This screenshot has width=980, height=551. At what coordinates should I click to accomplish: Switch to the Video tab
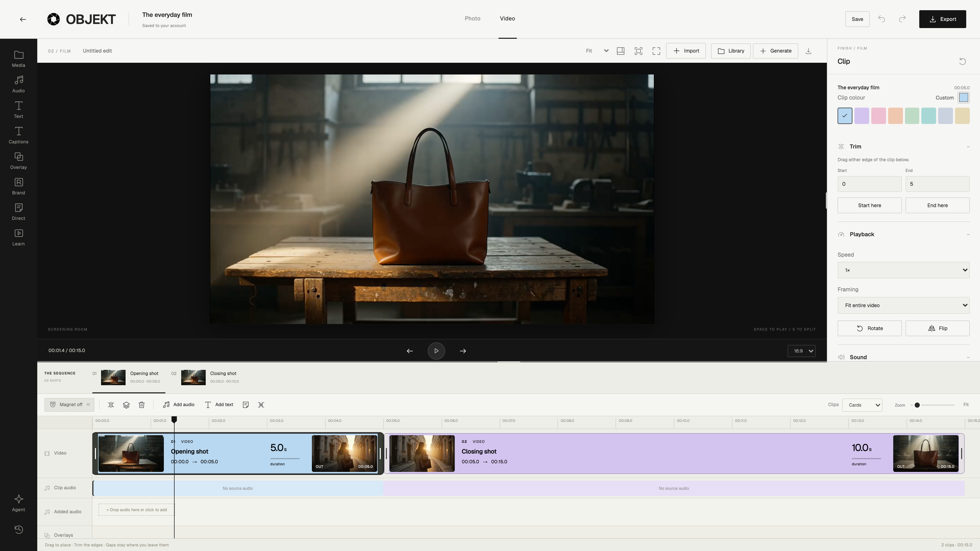507,19
